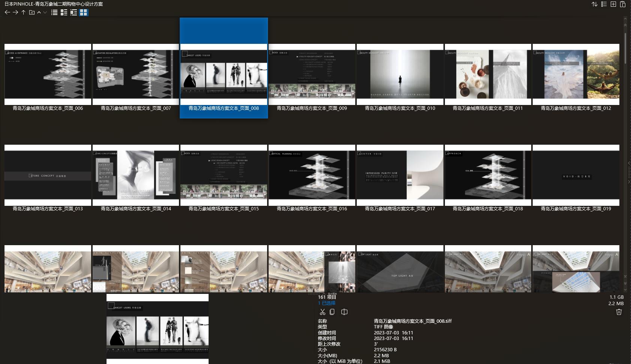Viewport: 631px width, 364px height.
Task: Delete the selection using the trash icon
Action: point(619,312)
